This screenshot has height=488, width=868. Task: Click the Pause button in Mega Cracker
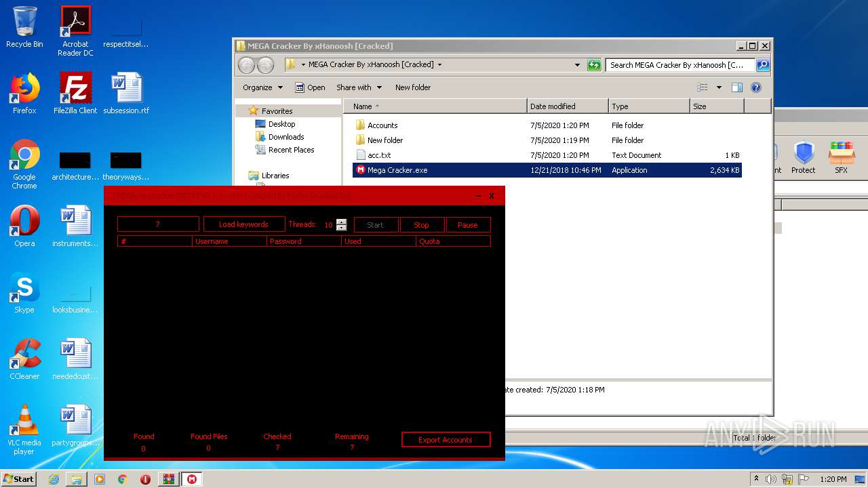[468, 225]
